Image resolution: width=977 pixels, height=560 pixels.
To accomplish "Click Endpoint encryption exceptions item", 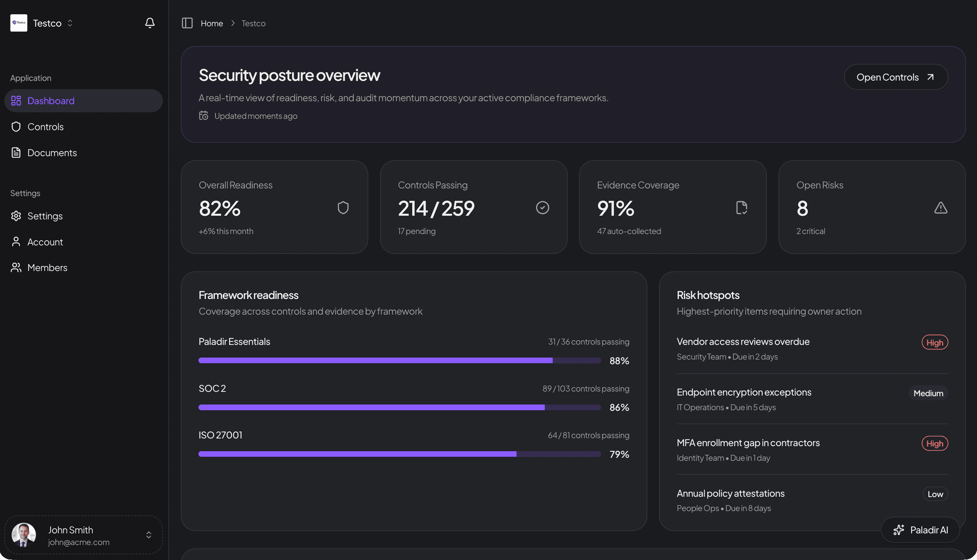I will (812, 399).
